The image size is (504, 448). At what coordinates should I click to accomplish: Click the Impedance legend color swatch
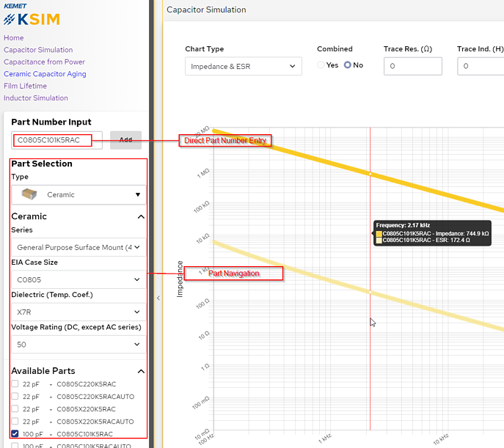tap(379, 234)
